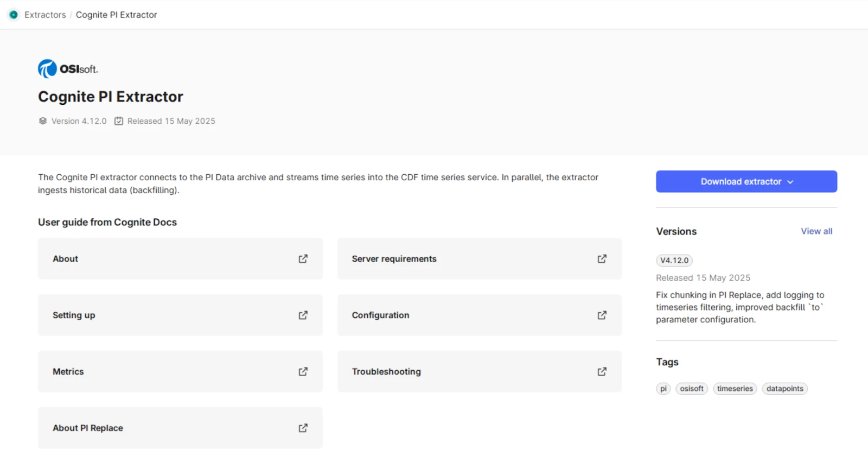Viewport: 868px width, 456px height.
Task: Click external link icon on Configuration card
Action: (602, 315)
